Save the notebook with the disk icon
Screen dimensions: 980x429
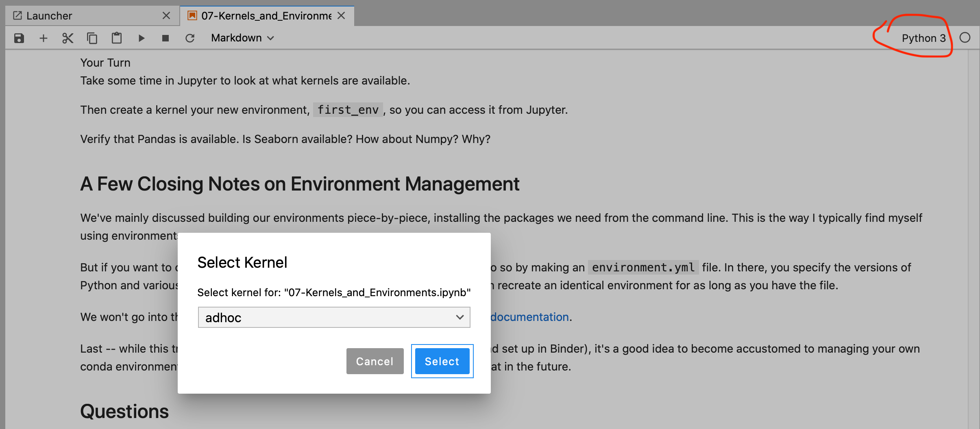[x=19, y=38]
